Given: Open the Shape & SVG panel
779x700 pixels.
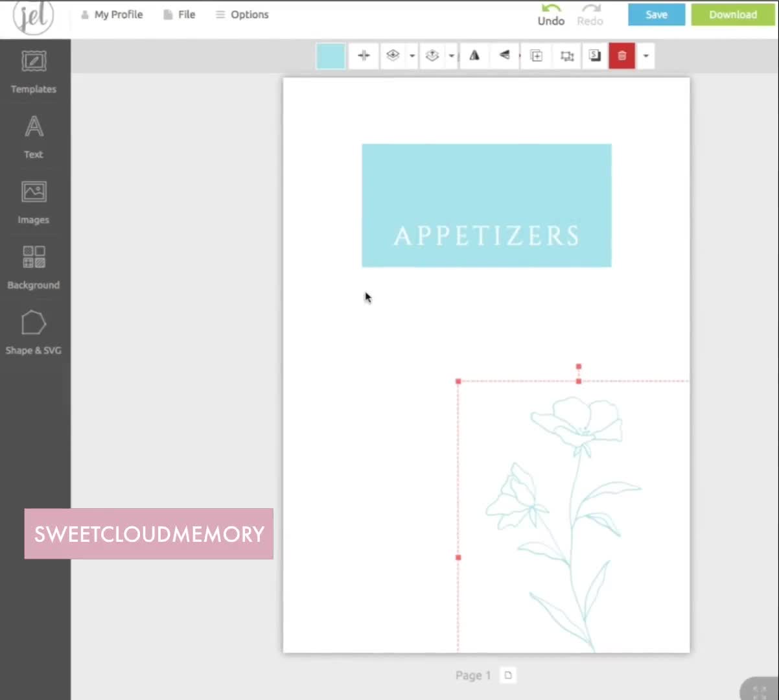Looking at the screenshot, I should pyautogui.click(x=33, y=332).
